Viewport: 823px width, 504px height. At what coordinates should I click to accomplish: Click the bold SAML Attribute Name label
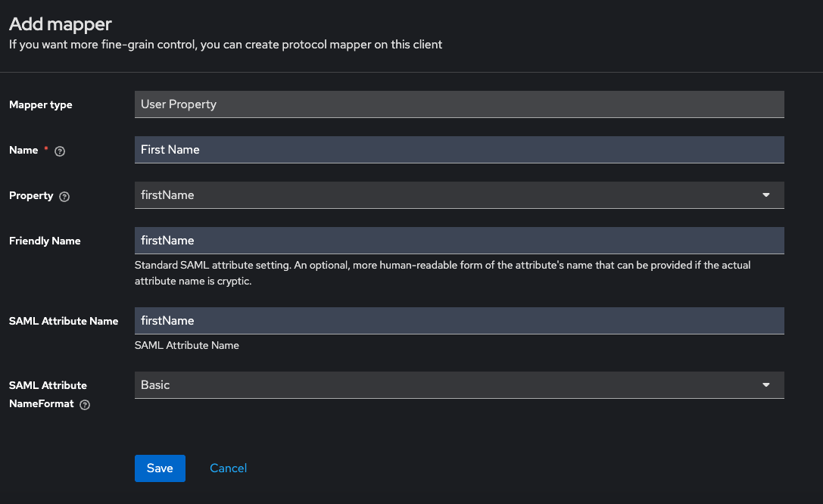pyautogui.click(x=64, y=322)
